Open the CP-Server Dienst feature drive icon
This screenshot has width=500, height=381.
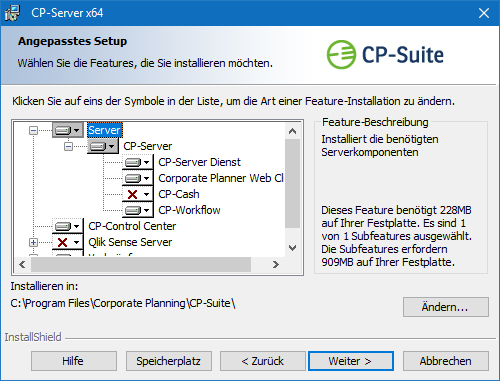(x=138, y=162)
